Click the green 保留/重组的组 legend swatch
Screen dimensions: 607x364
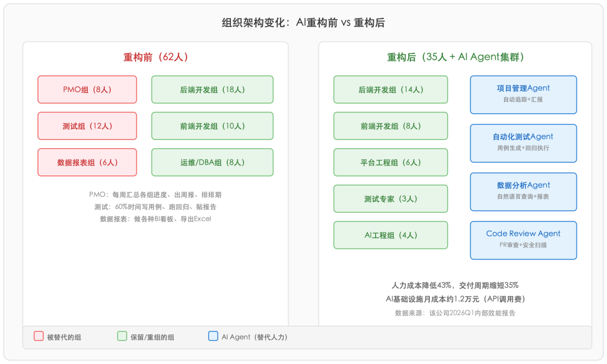pos(122,336)
